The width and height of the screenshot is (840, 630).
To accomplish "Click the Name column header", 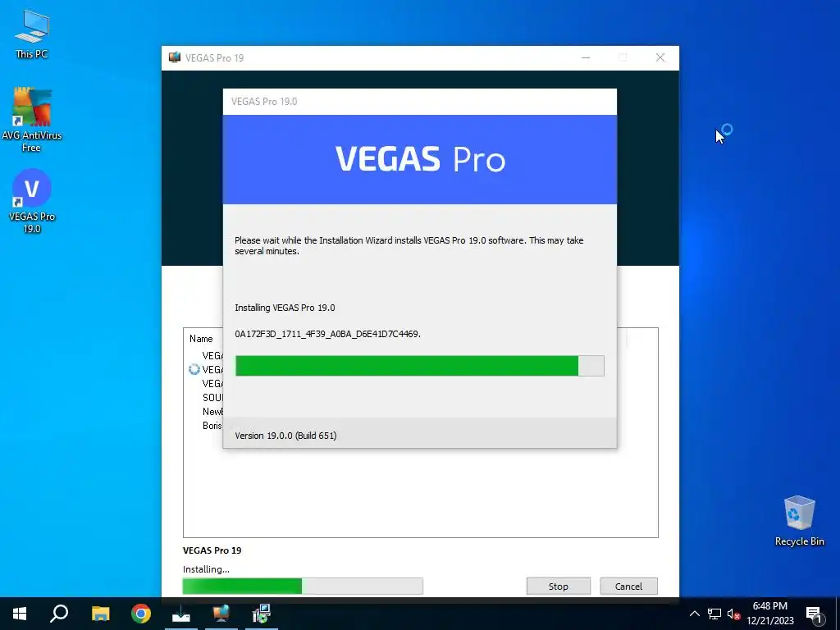I will coord(201,339).
